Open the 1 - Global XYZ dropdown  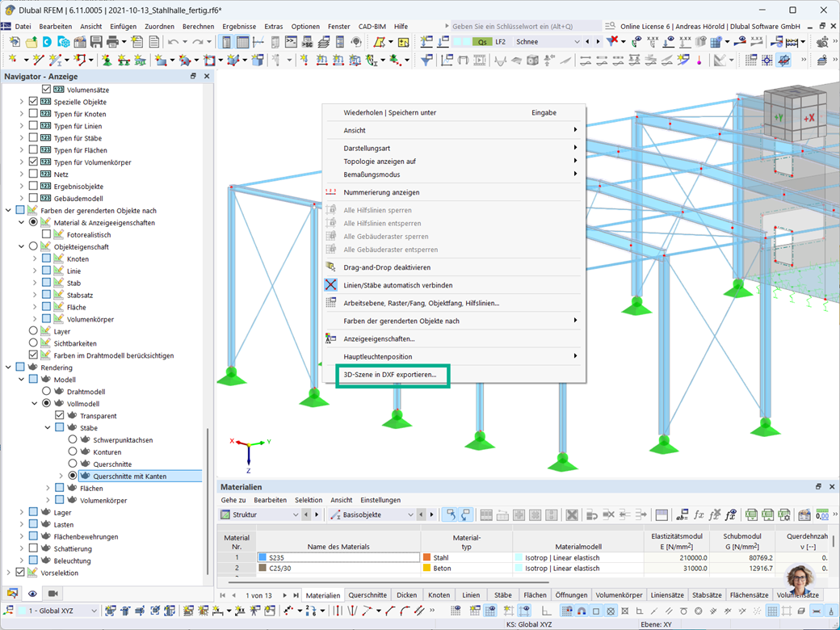point(94,611)
